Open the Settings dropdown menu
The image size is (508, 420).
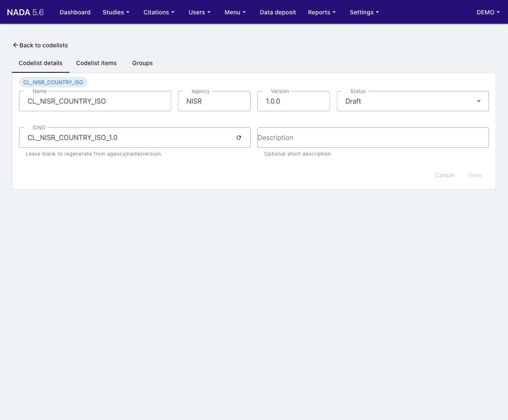pyautogui.click(x=364, y=12)
